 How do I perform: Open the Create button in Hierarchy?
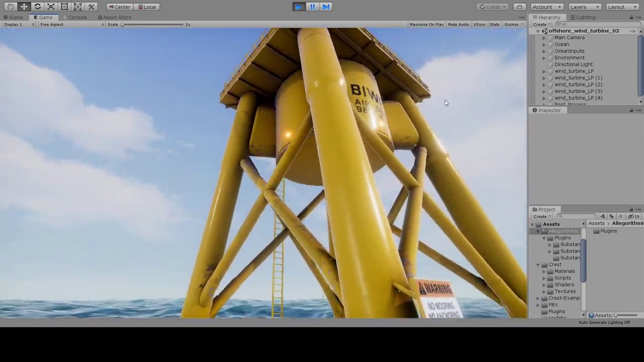pos(541,24)
